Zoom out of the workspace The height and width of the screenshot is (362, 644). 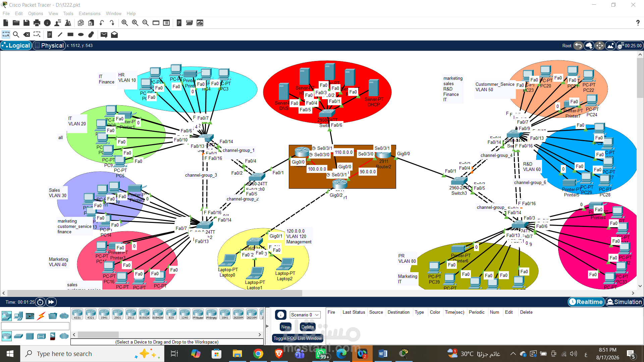[x=145, y=23]
